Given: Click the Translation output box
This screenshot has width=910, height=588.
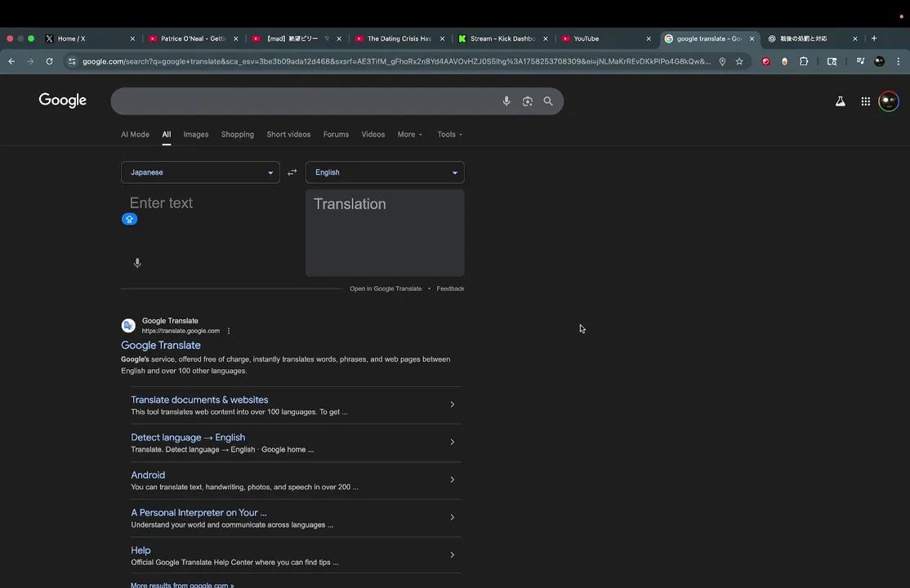Looking at the screenshot, I should 385,233.
